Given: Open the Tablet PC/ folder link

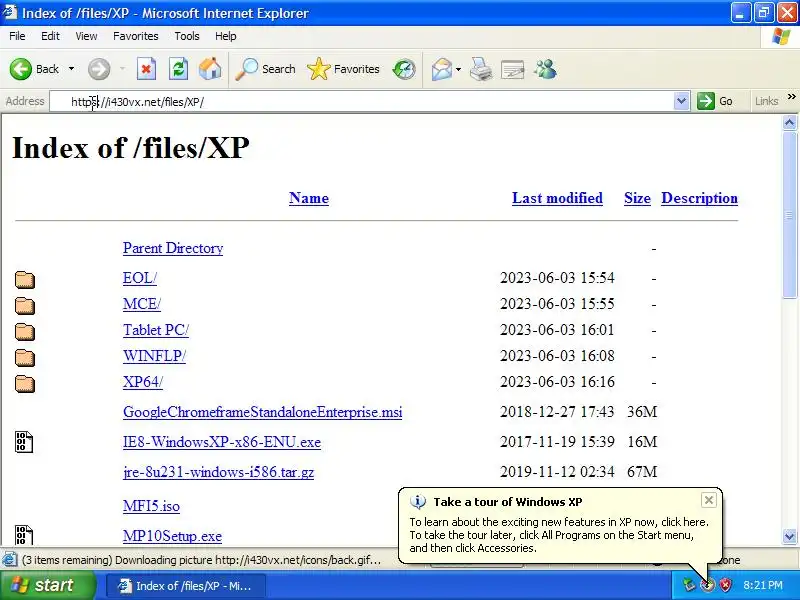Looking at the screenshot, I should (x=156, y=330).
